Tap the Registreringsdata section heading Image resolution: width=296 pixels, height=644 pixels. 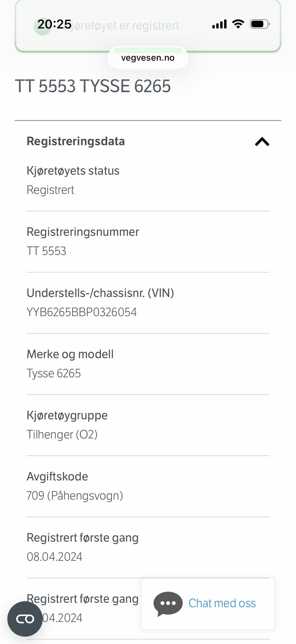click(76, 141)
